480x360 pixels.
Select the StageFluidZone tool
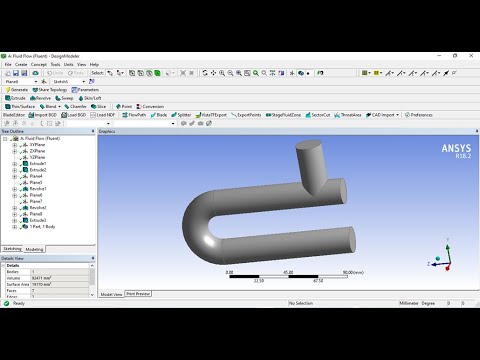pos(283,115)
